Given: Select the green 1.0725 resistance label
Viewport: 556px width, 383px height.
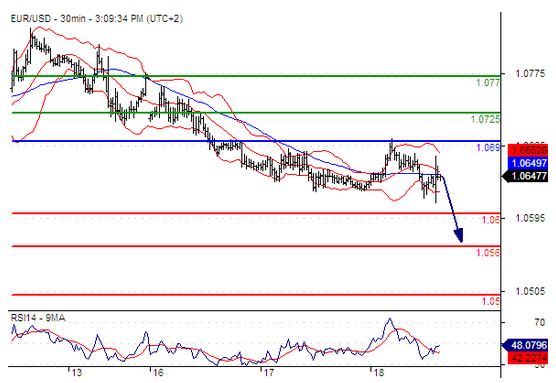Looking at the screenshot, I should [x=485, y=119].
